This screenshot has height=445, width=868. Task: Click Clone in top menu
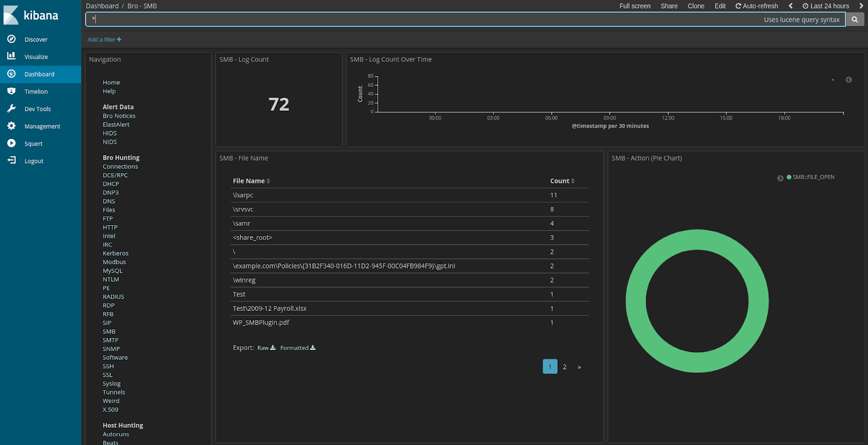pyautogui.click(x=696, y=6)
